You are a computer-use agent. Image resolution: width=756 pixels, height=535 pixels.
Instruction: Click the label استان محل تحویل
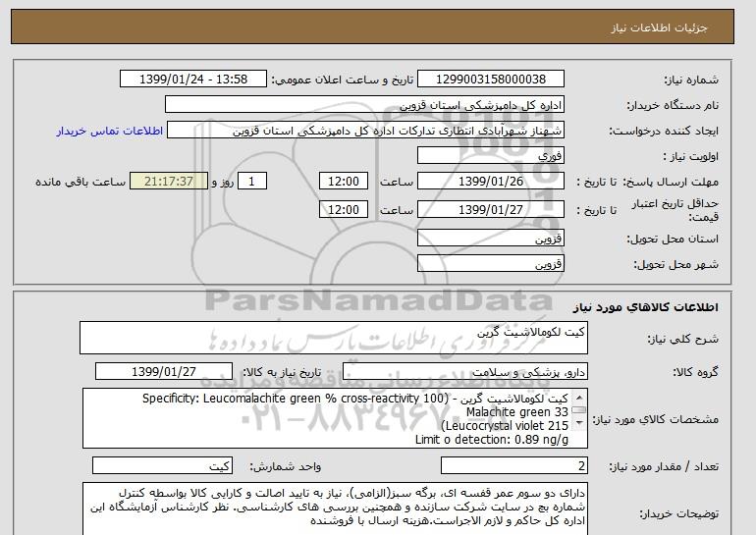tap(673, 240)
